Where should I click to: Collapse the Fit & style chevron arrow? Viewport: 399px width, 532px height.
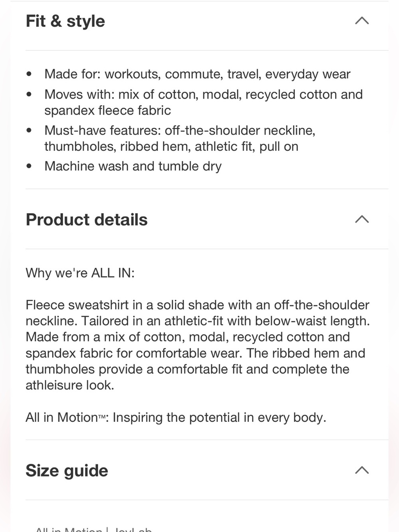(362, 21)
